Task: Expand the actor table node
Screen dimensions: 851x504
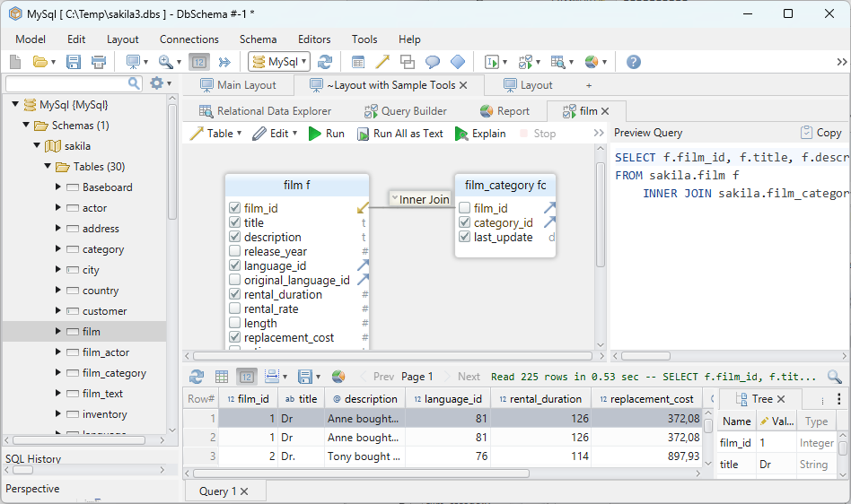Action: (x=57, y=207)
